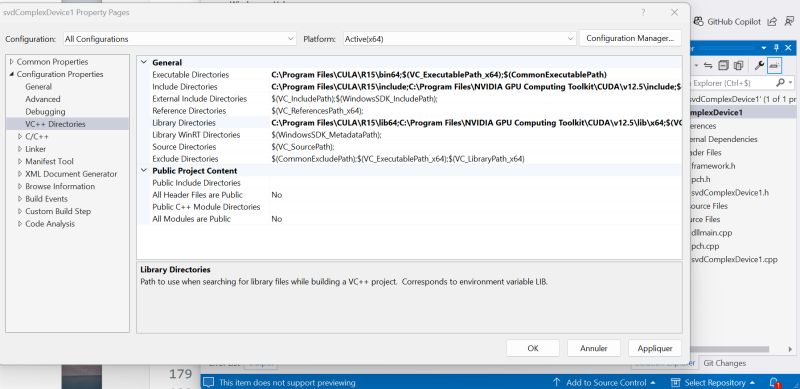
Task: Click the Library Directories value field
Action: tap(476, 123)
